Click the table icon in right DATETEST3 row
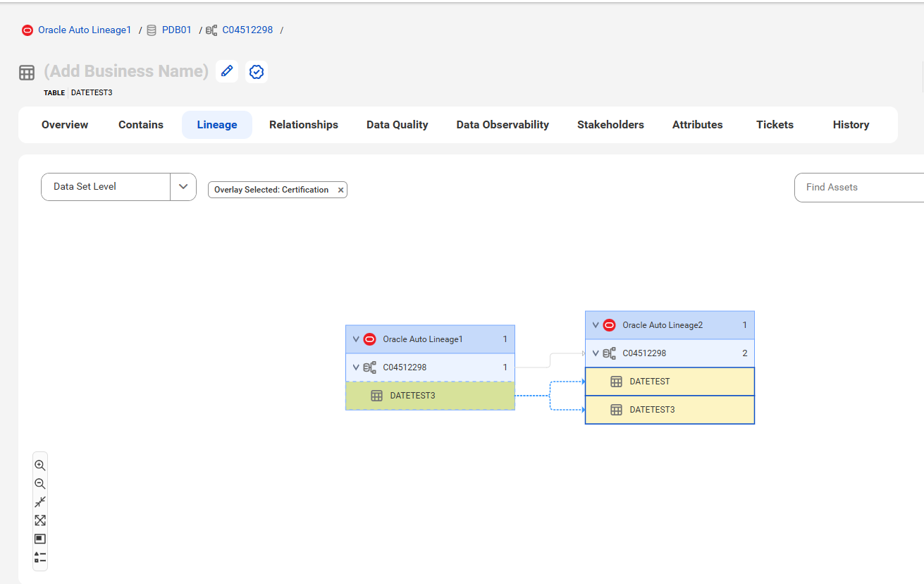The image size is (924, 584). click(x=616, y=410)
